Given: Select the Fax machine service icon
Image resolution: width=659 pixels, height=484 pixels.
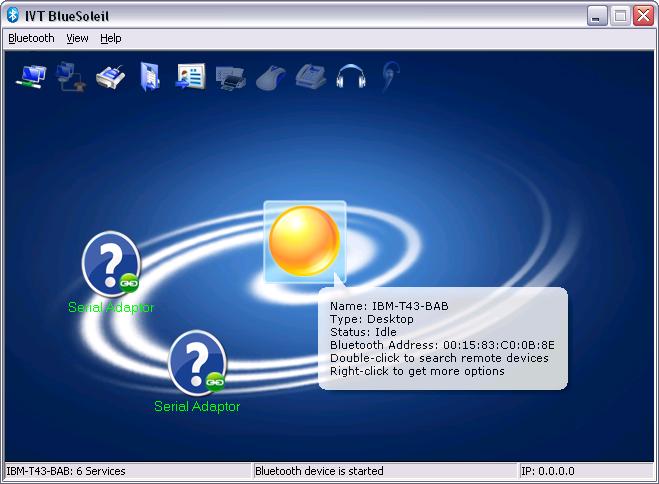Looking at the screenshot, I should (309, 76).
